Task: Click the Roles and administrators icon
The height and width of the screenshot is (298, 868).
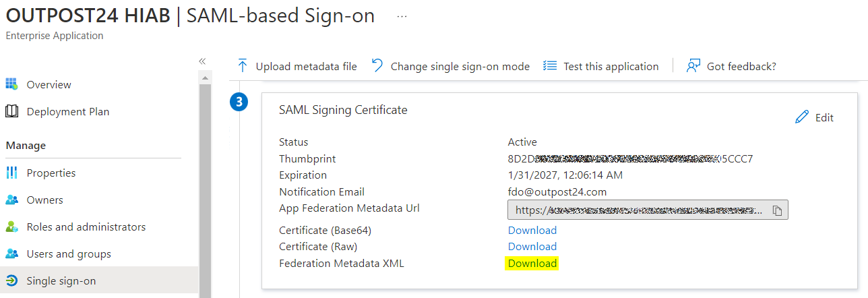Action: coord(11,227)
